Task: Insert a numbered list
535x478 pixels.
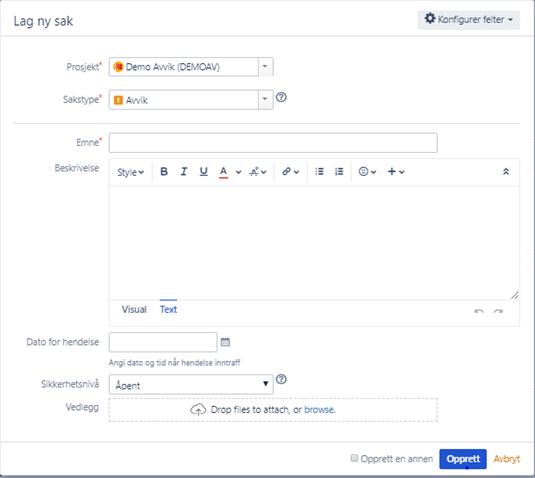Action: click(339, 172)
